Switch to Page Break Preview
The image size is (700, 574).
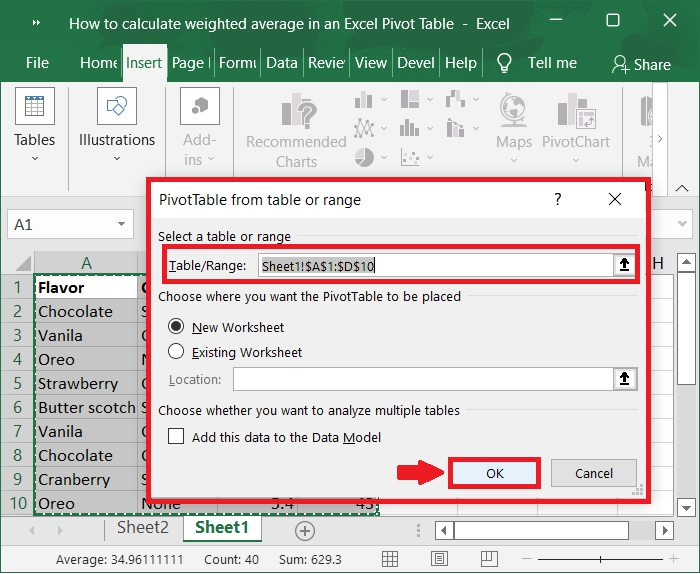[489, 559]
